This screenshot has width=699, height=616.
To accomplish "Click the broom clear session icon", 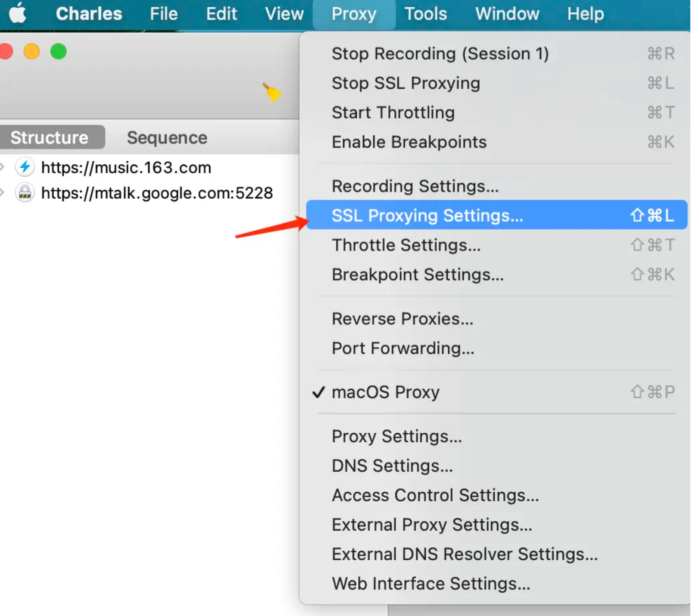I will click(272, 92).
